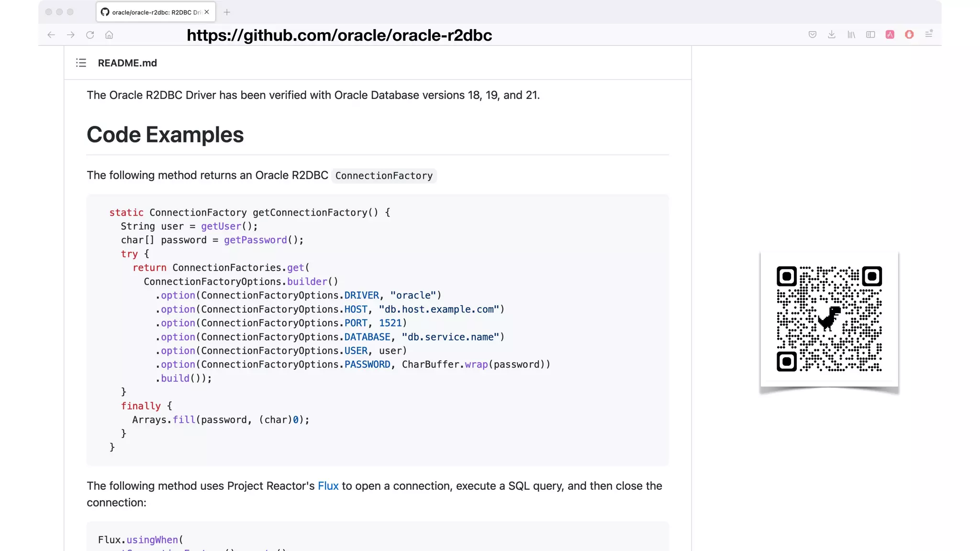Open the Firefox application menu

click(x=929, y=34)
